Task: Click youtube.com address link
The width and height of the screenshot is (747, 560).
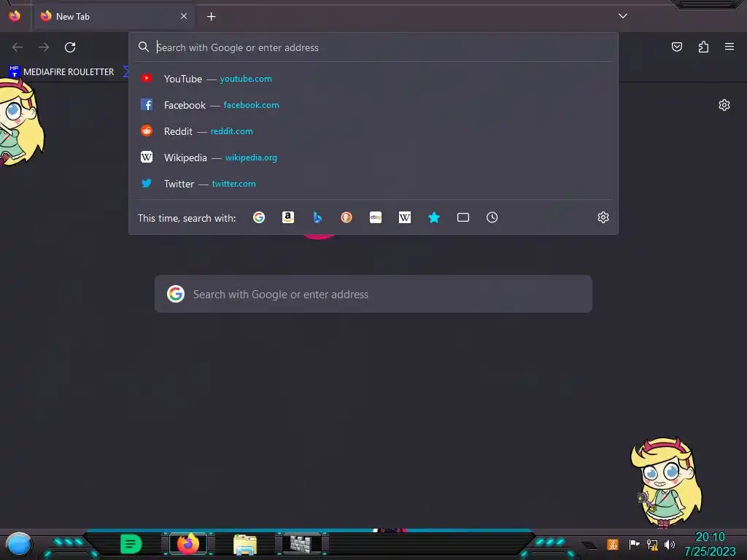Action: click(x=246, y=79)
